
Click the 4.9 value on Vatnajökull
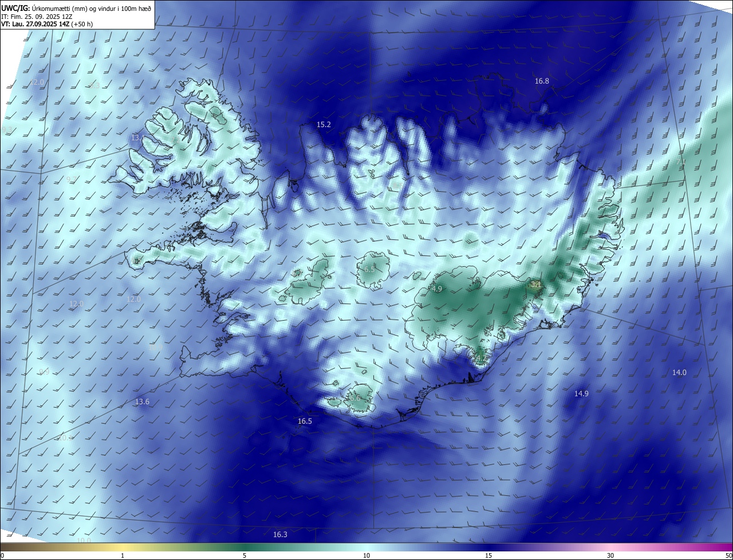coord(437,289)
